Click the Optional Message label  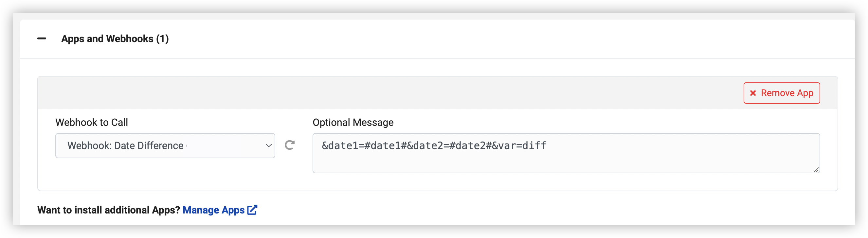[x=353, y=123]
